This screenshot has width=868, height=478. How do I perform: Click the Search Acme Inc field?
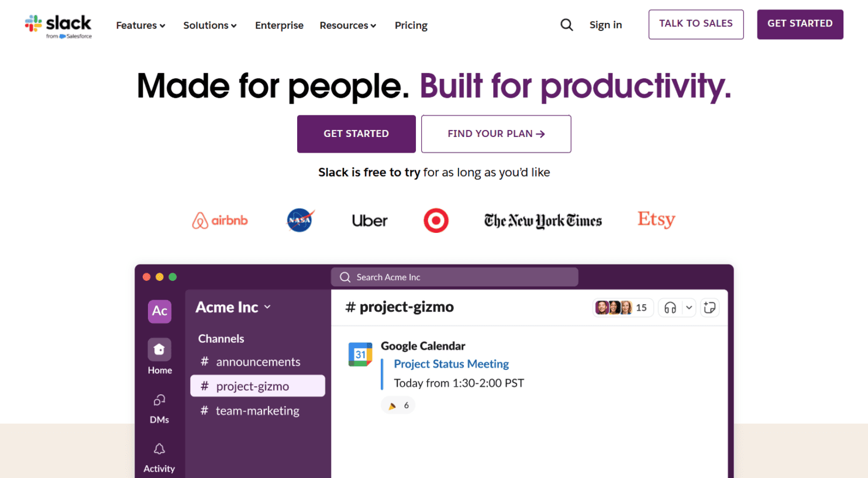(454, 277)
